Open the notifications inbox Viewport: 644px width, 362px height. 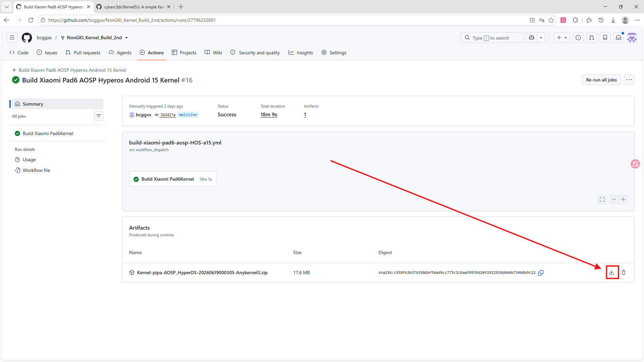click(x=619, y=38)
